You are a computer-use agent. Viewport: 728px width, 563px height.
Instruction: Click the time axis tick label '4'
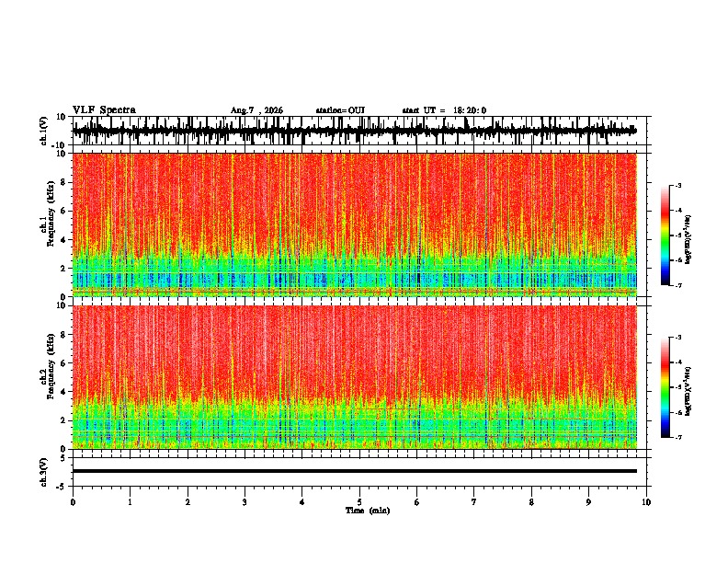302,502
